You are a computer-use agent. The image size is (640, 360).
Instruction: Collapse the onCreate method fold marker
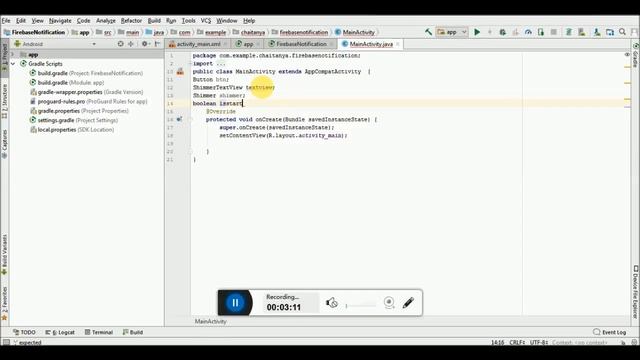(x=190, y=120)
